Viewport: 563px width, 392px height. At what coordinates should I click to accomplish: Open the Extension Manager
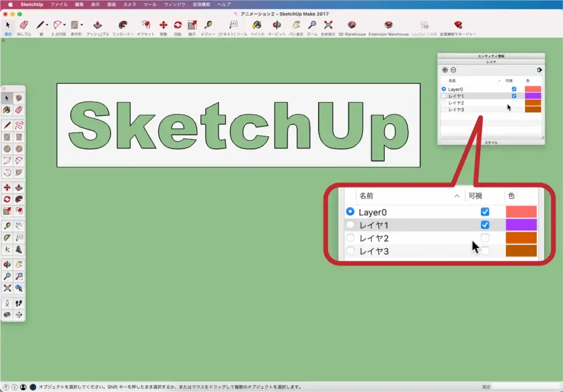pos(457,25)
